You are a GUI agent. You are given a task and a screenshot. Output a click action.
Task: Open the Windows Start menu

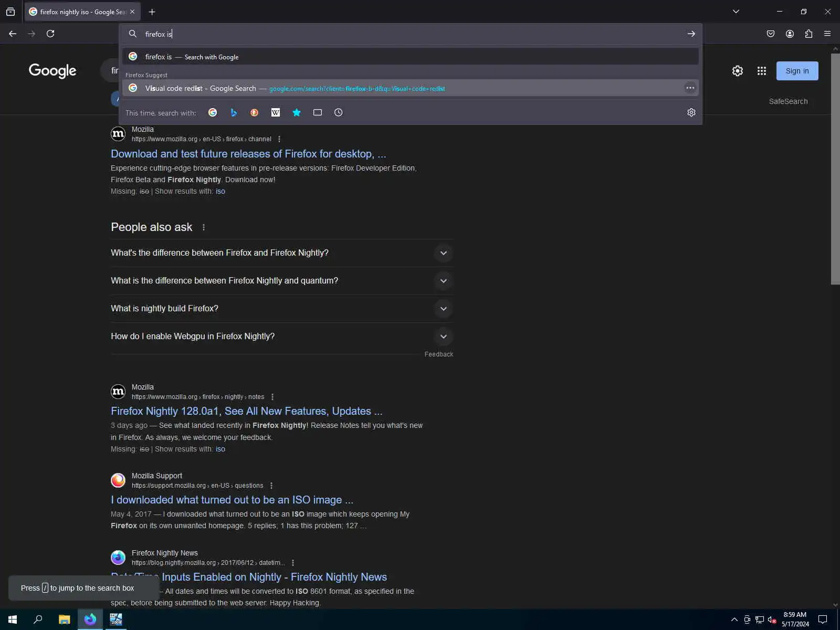13,619
